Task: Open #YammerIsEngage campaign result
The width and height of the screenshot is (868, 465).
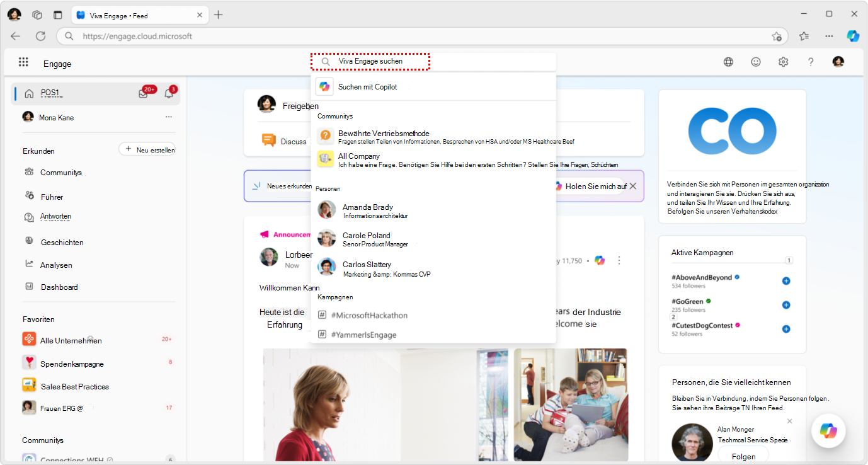Action: click(x=433, y=335)
